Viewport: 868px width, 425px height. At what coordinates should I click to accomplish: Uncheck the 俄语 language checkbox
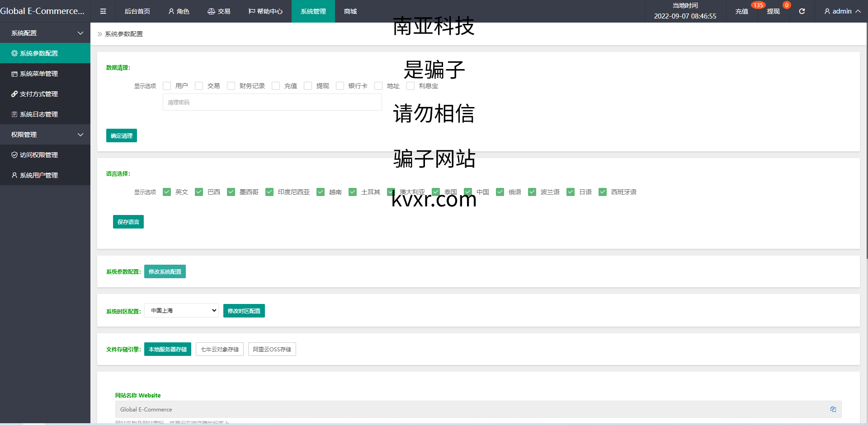coord(500,192)
